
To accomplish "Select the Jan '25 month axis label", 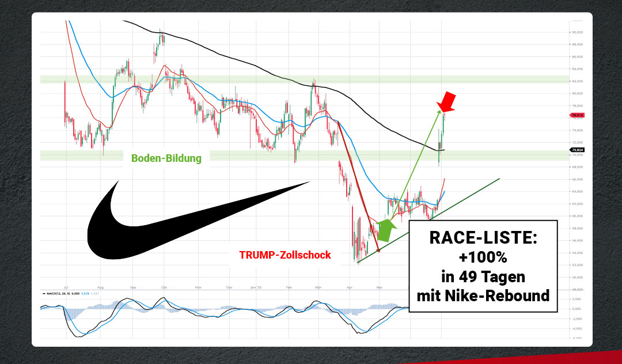I will pos(256,286).
